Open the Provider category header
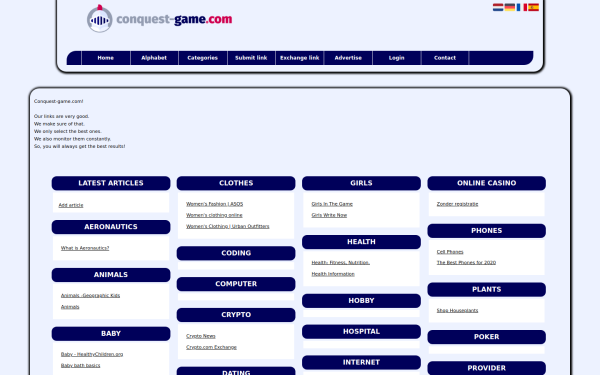This screenshot has height=375, width=600. coord(487,368)
